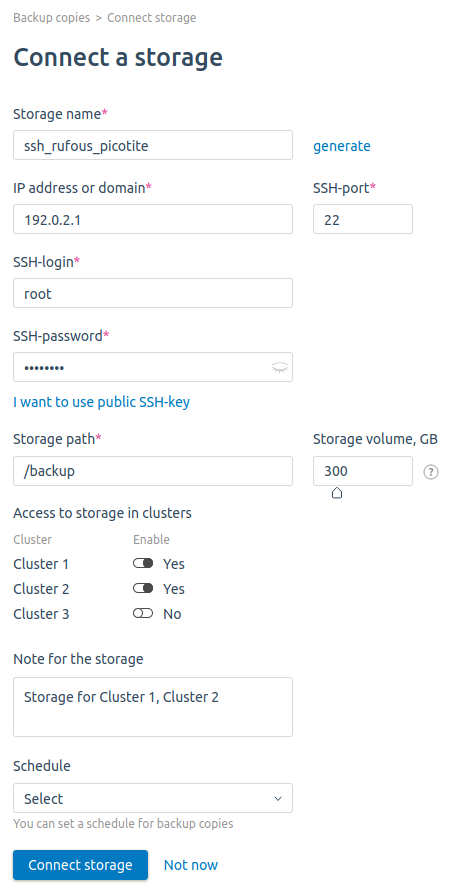Viewport: 459px width, 895px height.
Task: Click the blue Connect storage button
Action: click(80, 865)
